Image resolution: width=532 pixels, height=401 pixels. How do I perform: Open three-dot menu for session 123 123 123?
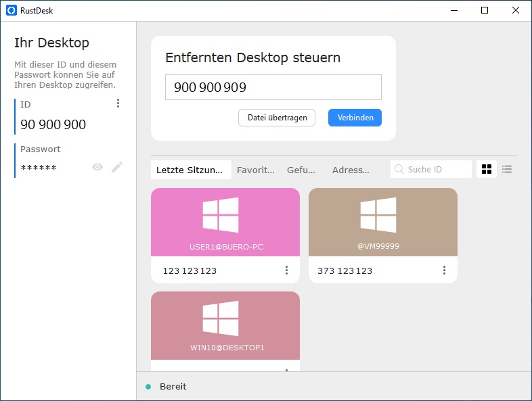point(287,270)
